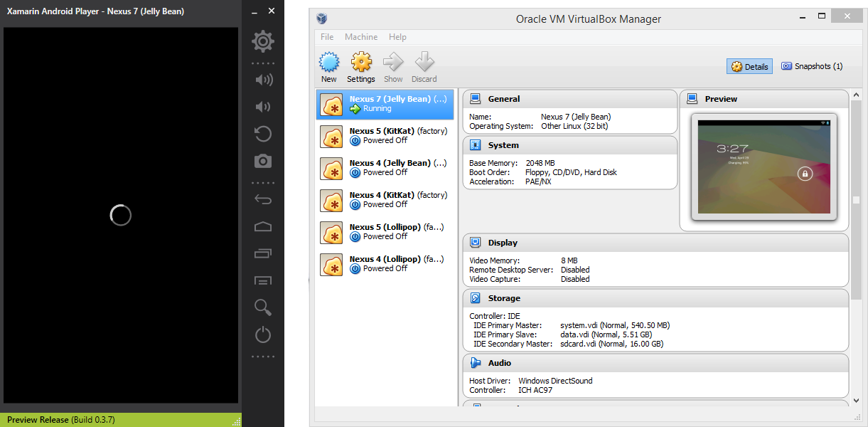868x427 pixels.
Task: Click the General monitor icon
Action: pyautogui.click(x=476, y=99)
